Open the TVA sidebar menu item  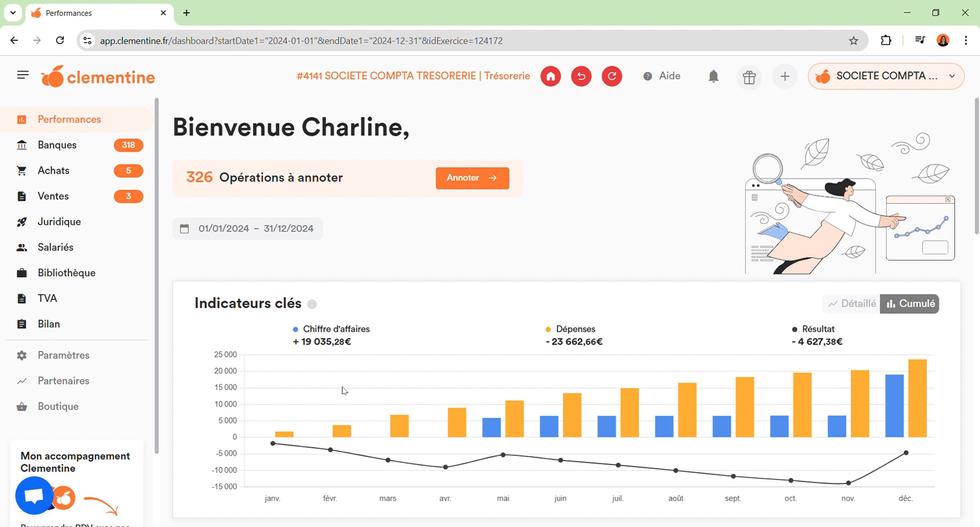(x=47, y=298)
